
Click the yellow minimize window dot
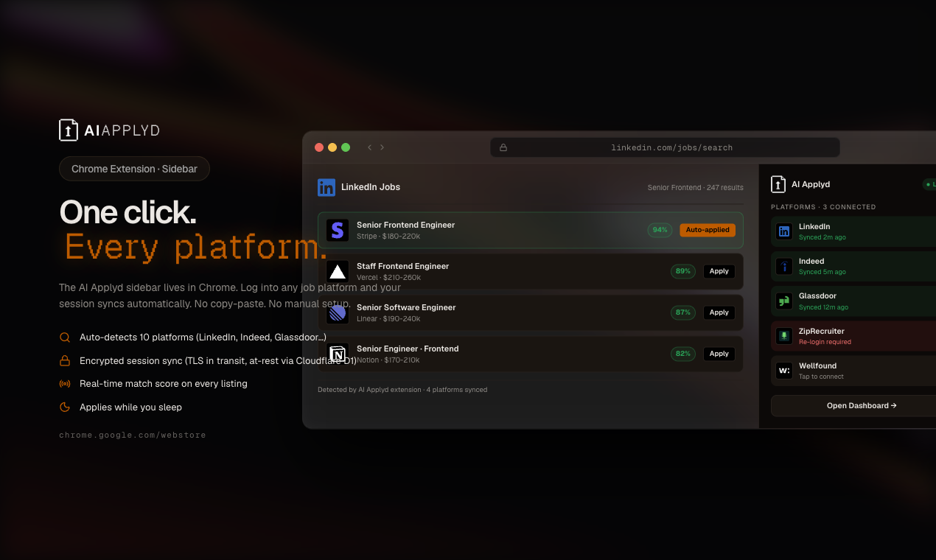(332, 147)
